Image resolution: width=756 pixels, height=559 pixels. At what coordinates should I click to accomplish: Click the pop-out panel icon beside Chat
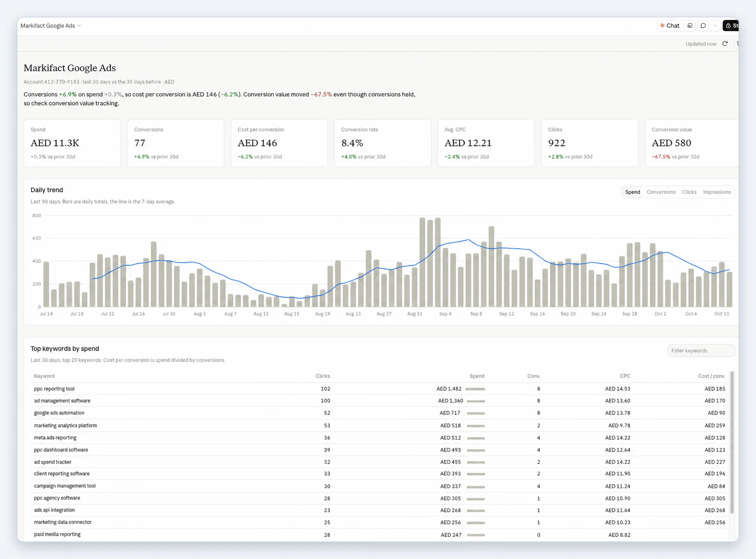click(x=690, y=25)
